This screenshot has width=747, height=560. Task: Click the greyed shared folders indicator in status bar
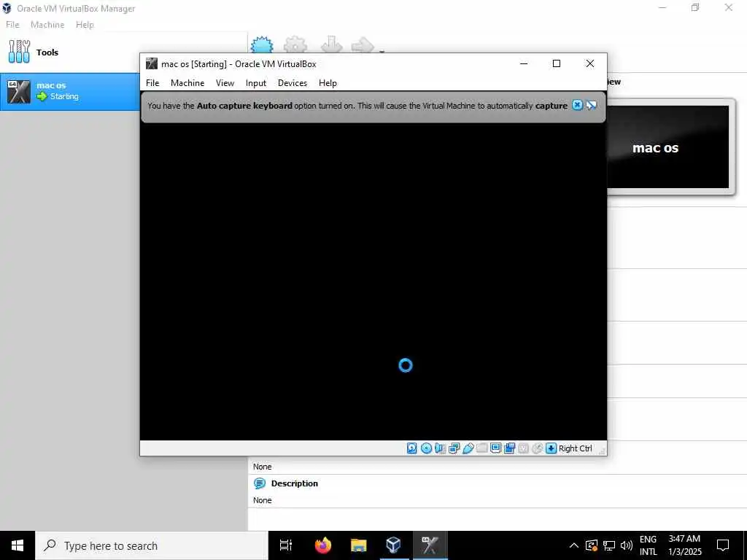[x=481, y=448]
